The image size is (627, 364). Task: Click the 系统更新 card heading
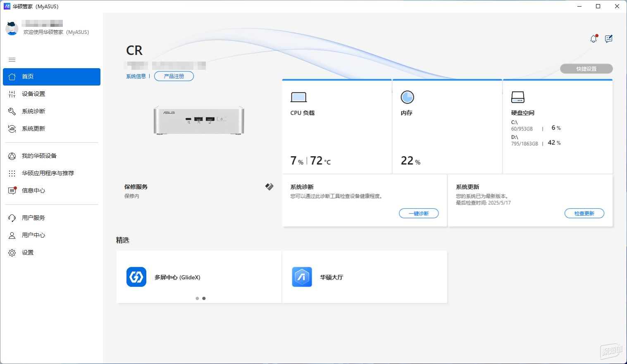[468, 187]
